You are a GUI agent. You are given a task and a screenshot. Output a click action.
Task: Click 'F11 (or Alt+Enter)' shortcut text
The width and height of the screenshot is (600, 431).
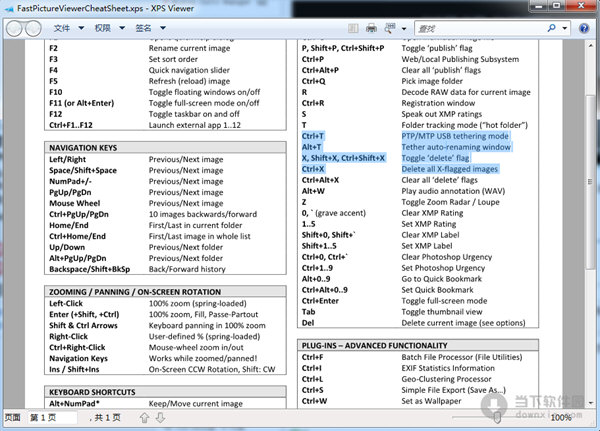click(x=82, y=103)
